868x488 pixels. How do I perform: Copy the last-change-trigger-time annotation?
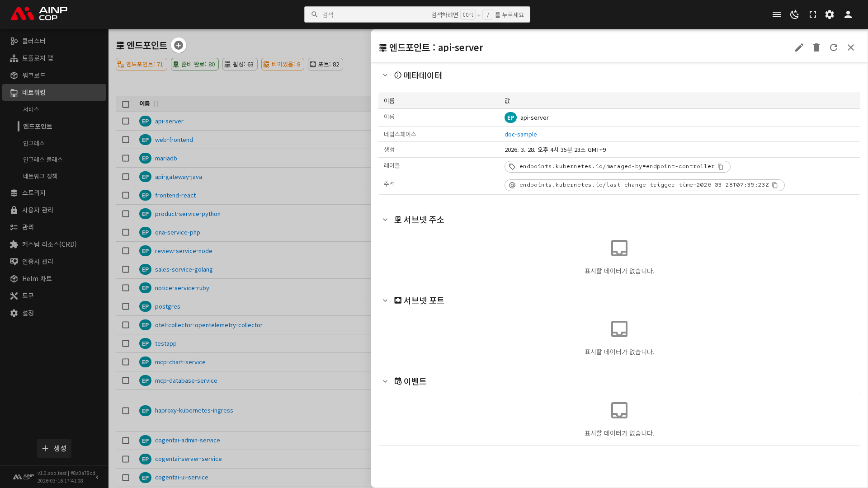775,185
